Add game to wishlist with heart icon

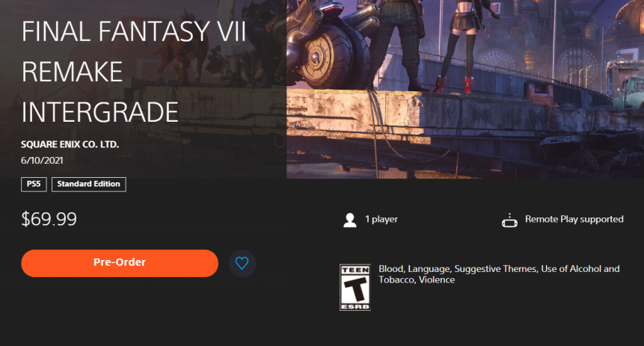coord(242,263)
